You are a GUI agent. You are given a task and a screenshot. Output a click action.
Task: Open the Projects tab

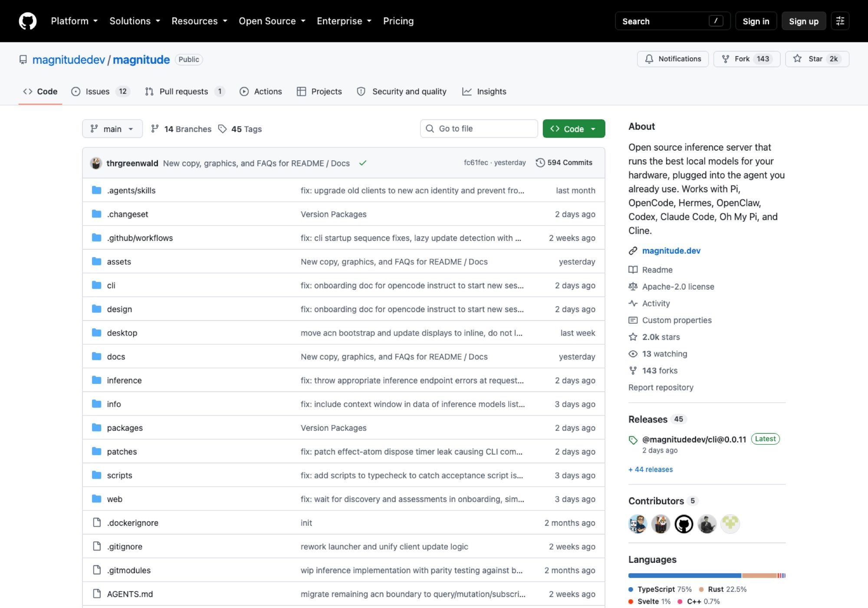(x=319, y=91)
